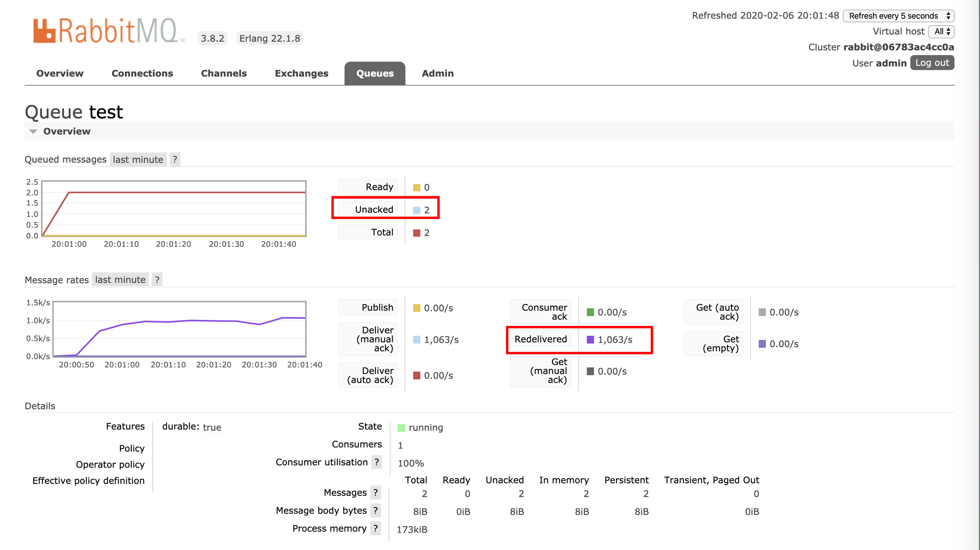Open Consumer utilisation help icon
Screen dimensions: 980x550
(376, 462)
